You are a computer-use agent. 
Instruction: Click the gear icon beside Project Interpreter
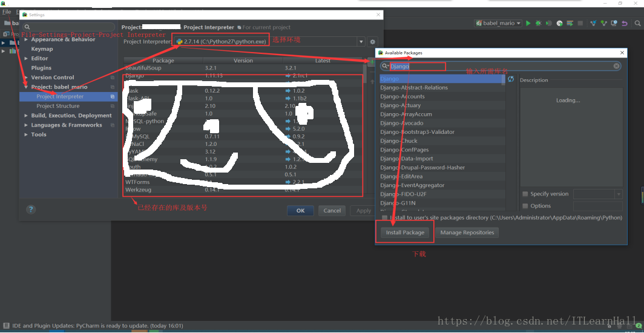click(x=372, y=41)
